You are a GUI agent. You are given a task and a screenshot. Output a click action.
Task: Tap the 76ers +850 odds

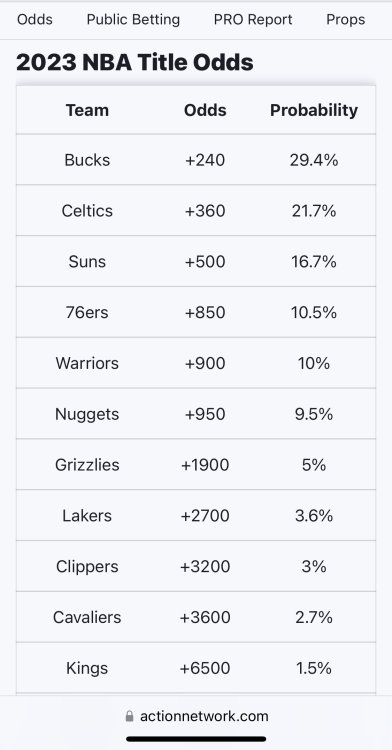tap(205, 312)
